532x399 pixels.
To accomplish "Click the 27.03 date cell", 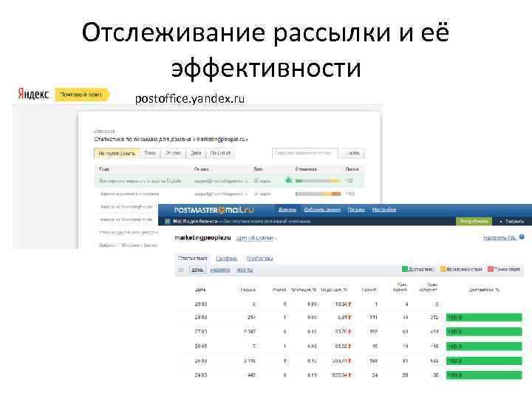I will point(200,332).
